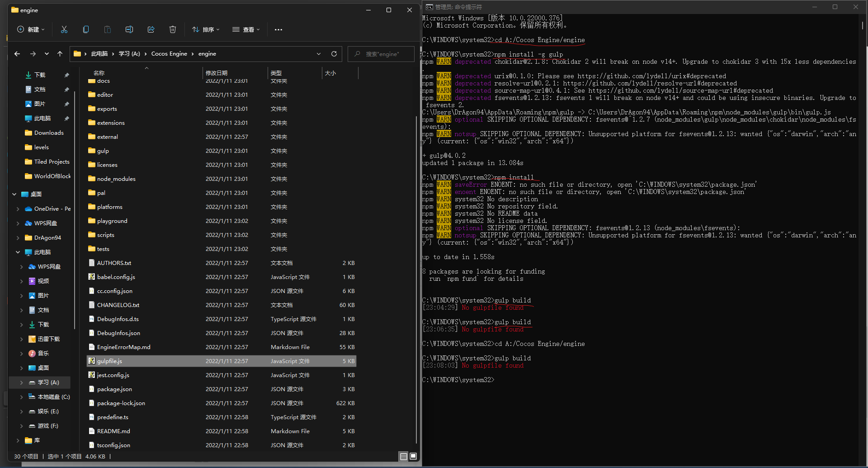Click the Share icon in toolbar
The width and height of the screenshot is (868, 468).
coord(151,29)
